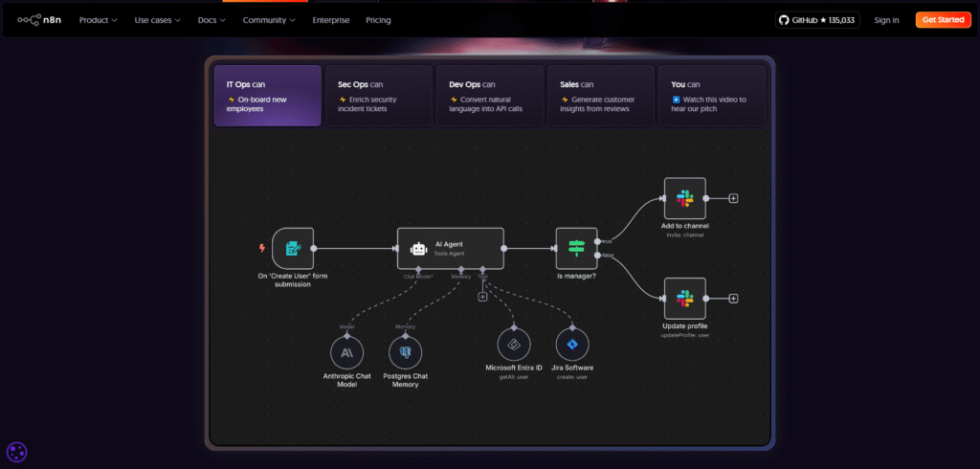Add a tool via plus below AI Agent
The height and width of the screenshot is (469, 980).
tap(482, 297)
